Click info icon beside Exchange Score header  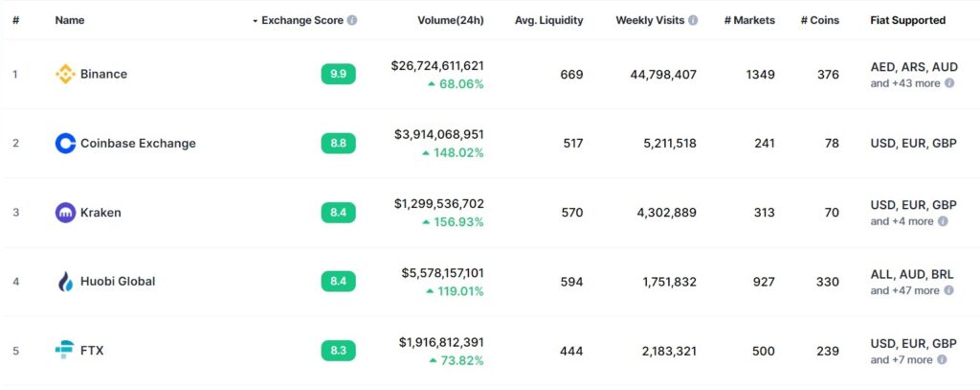352,20
